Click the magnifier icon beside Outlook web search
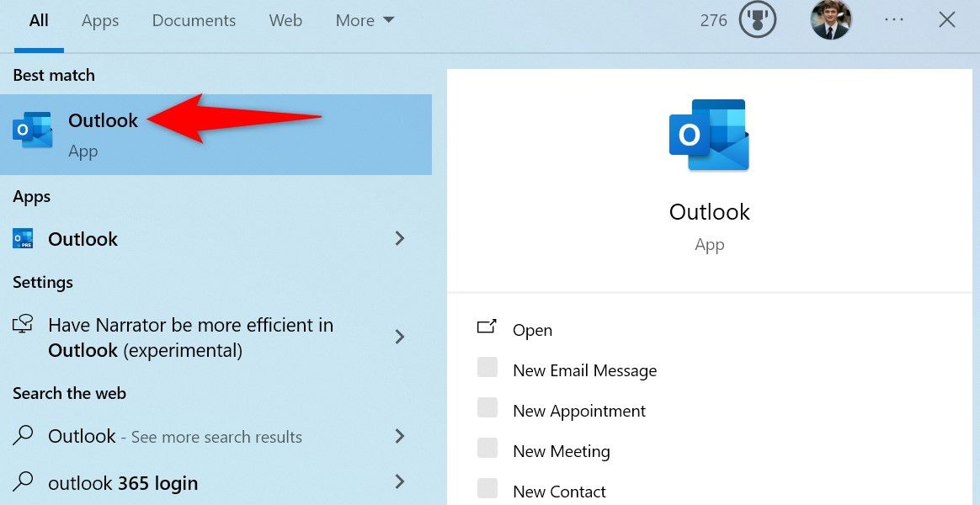This screenshot has width=980, height=505. click(25, 436)
